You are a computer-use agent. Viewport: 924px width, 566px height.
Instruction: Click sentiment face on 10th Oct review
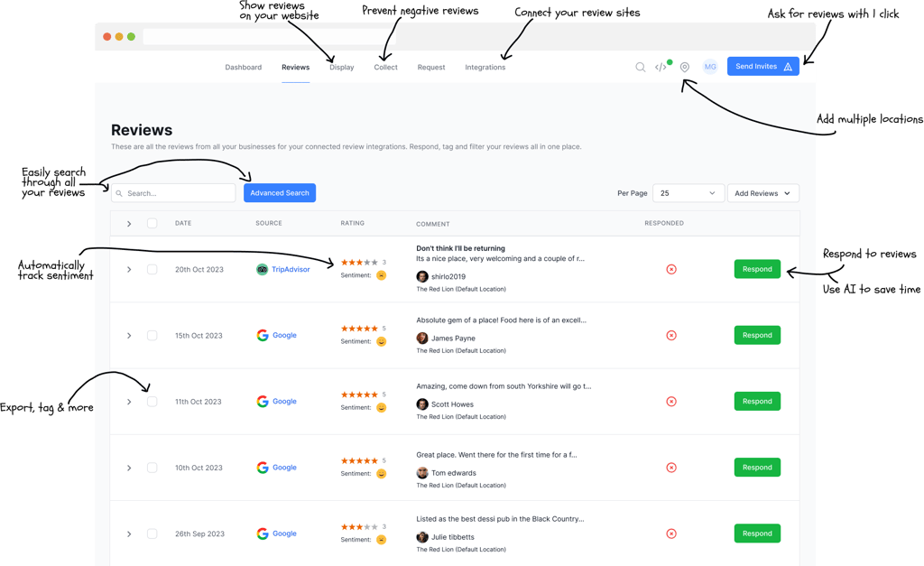point(382,473)
